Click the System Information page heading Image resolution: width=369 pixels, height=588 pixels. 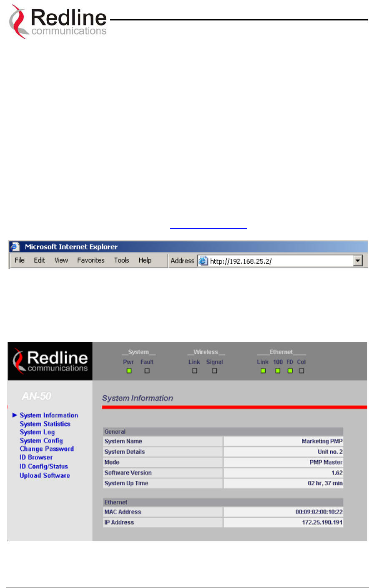[x=138, y=398]
